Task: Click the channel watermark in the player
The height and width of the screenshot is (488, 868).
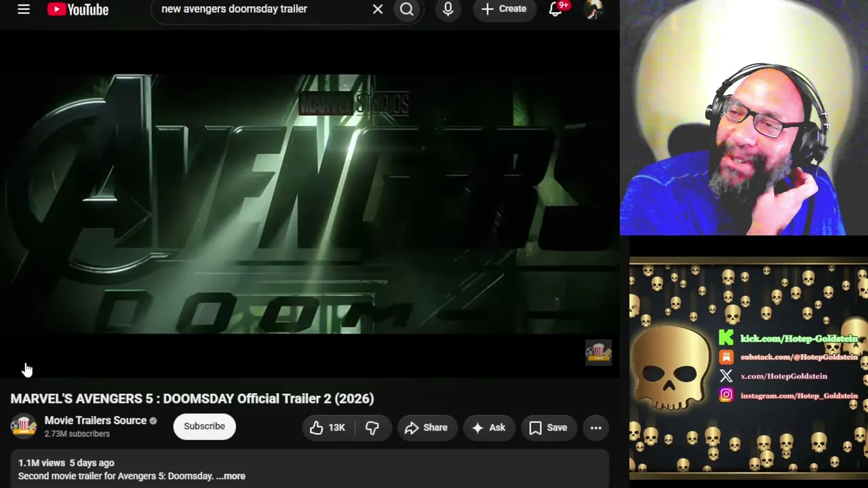Action: click(599, 352)
